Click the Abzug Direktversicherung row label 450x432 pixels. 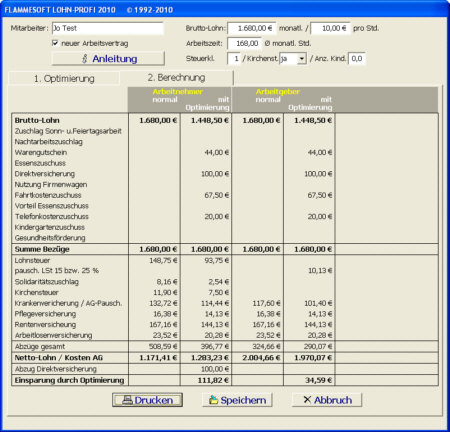point(55,369)
